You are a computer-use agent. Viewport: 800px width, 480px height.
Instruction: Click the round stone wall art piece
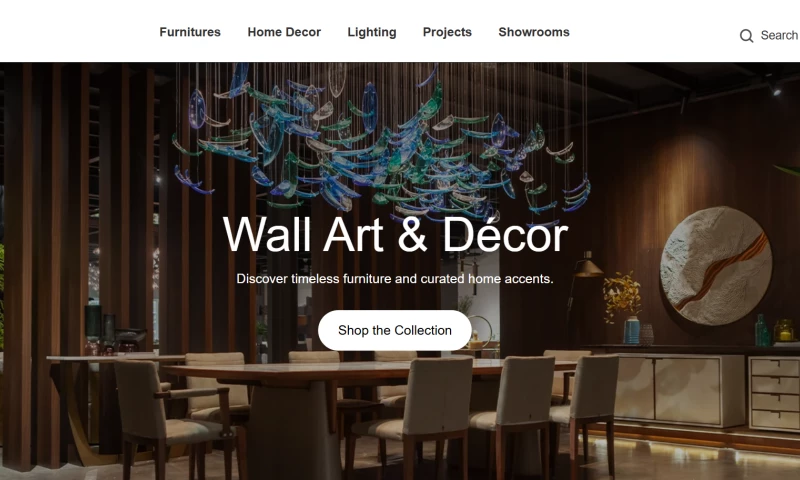coord(715,265)
